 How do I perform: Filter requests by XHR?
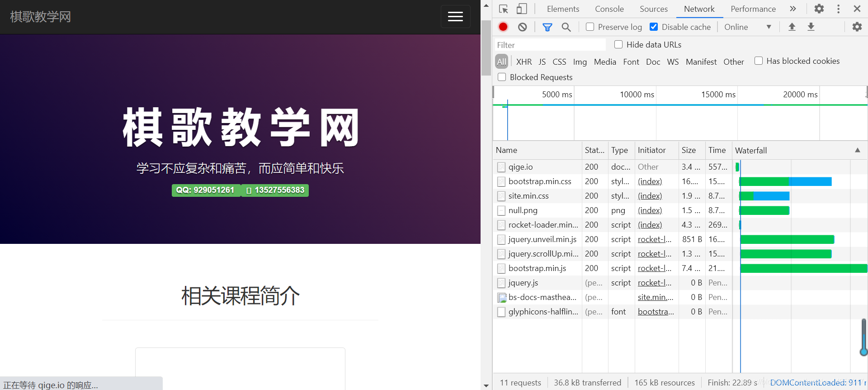(x=524, y=62)
